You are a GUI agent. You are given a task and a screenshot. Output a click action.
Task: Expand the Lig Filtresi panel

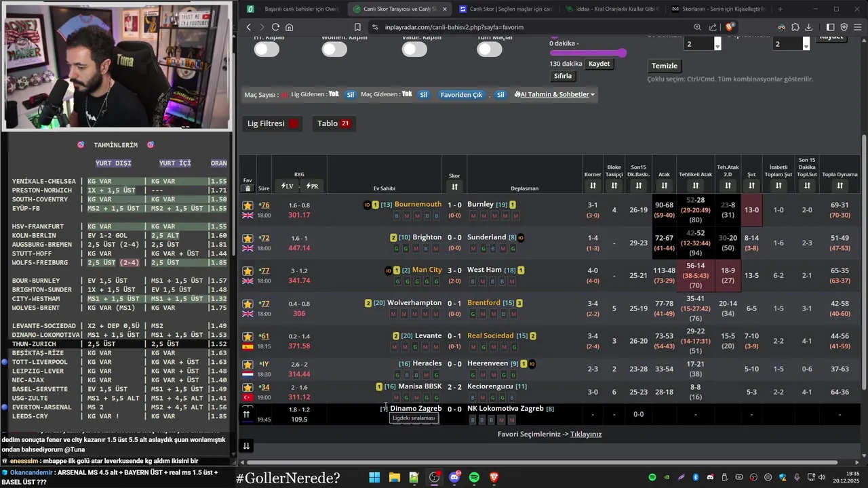coord(273,123)
